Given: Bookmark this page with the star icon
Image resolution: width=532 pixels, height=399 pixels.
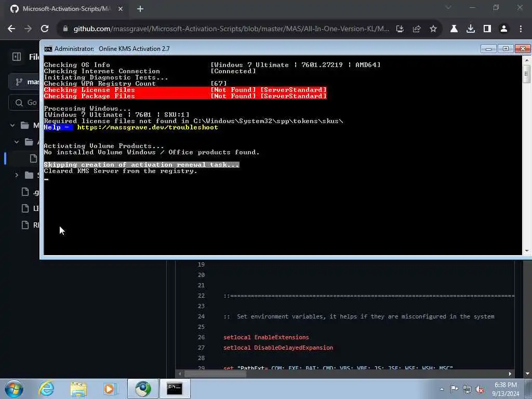Looking at the screenshot, I should coord(433,29).
